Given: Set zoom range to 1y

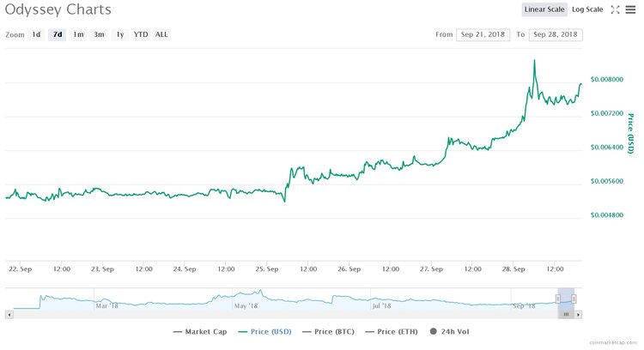Looking at the screenshot, I should point(120,34).
